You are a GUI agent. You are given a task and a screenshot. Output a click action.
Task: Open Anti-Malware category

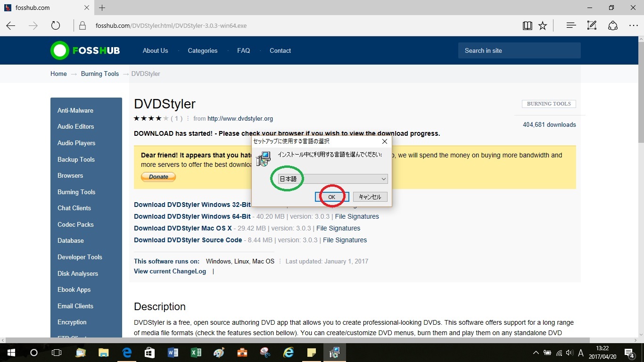(75, 110)
